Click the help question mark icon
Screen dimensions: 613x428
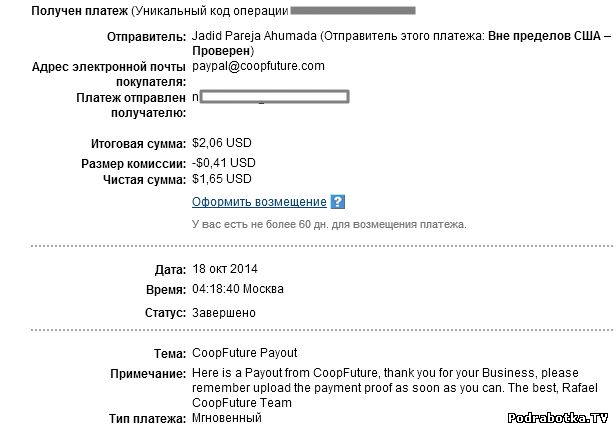pos(338,202)
